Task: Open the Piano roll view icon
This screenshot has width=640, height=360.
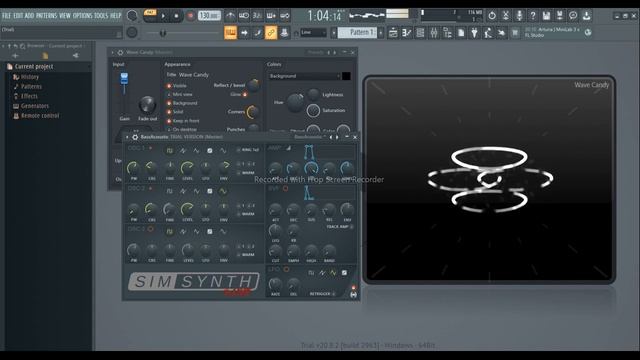Action: 407,33
